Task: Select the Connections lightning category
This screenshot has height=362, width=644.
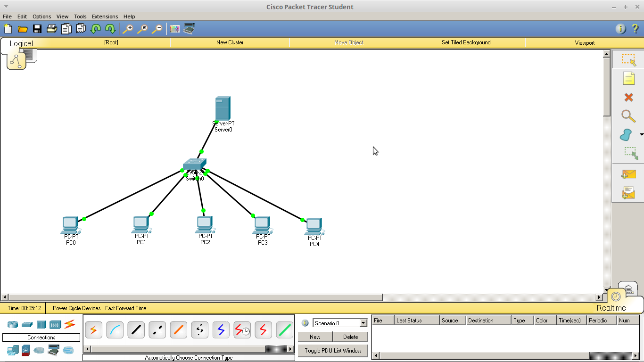Action: click(70, 324)
